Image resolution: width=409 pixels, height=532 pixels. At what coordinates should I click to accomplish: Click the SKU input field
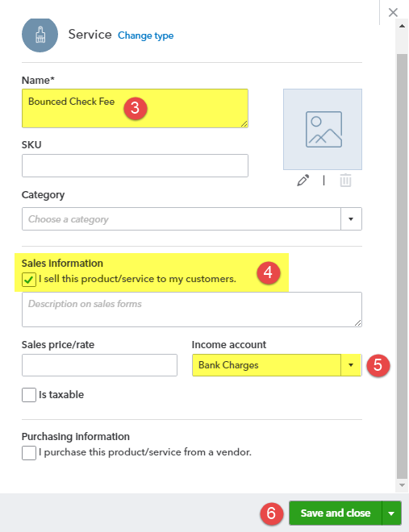coord(135,165)
